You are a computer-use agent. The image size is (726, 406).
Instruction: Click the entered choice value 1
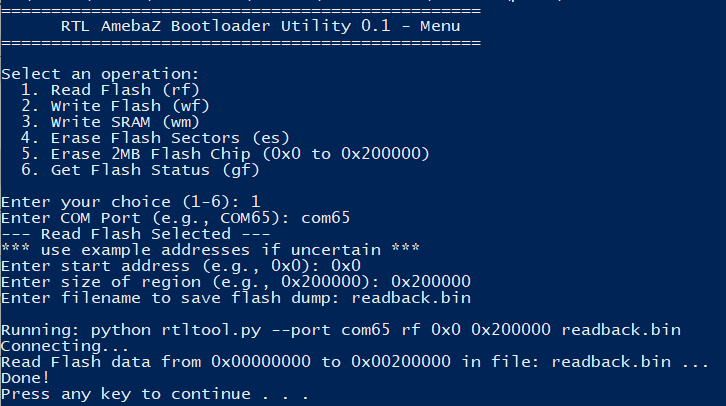click(x=256, y=202)
